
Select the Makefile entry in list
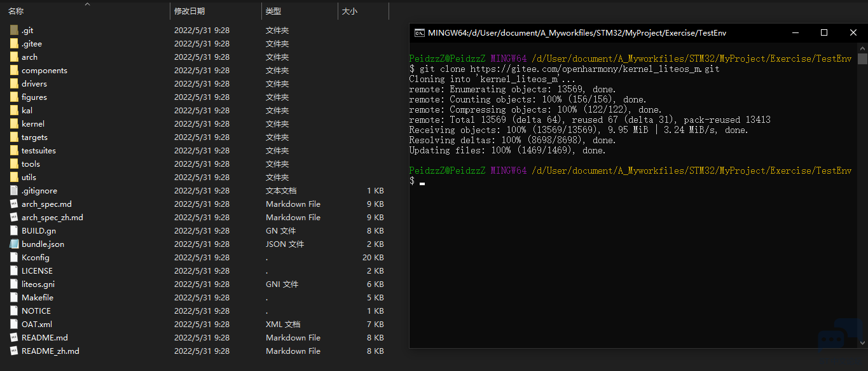[x=38, y=297]
